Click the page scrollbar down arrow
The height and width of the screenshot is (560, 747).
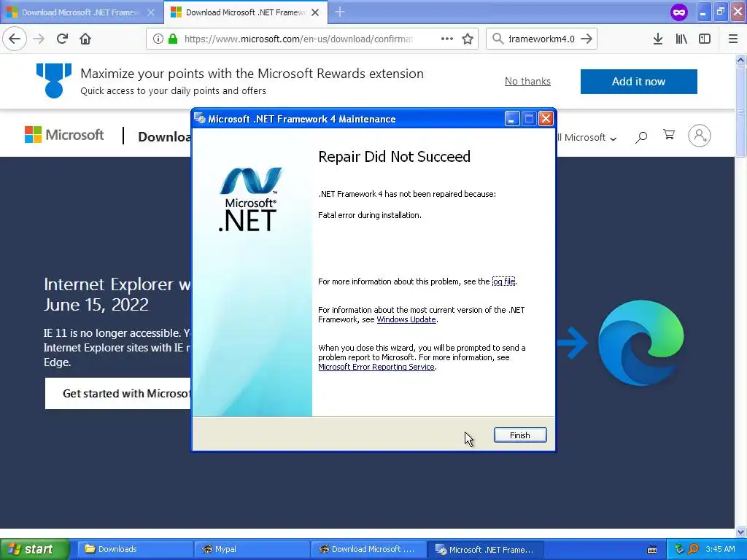pyautogui.click(x=740, y=532)
